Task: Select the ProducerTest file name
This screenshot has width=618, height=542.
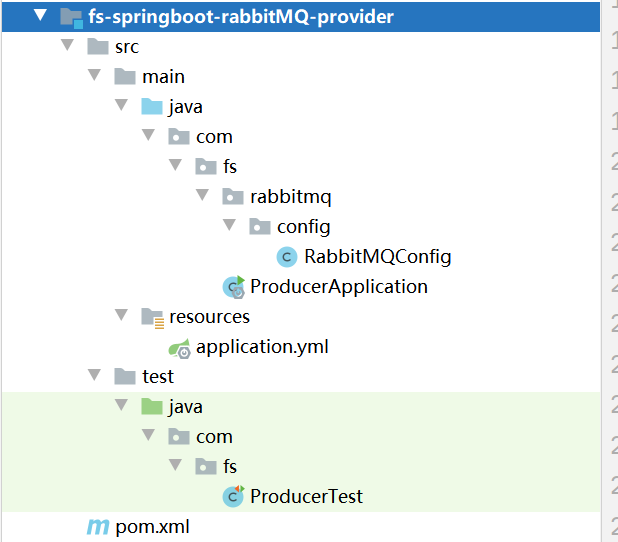Action: pyautogui.click(x=306, y=496)
